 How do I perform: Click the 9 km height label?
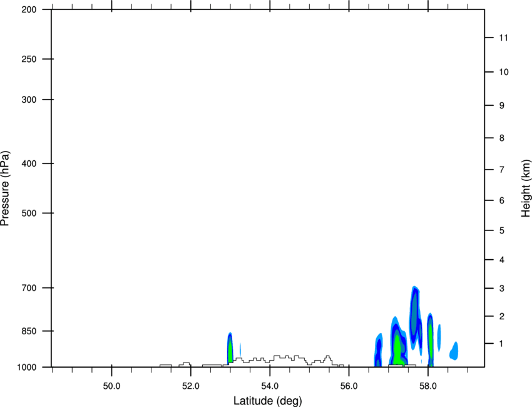click(502, 106)
